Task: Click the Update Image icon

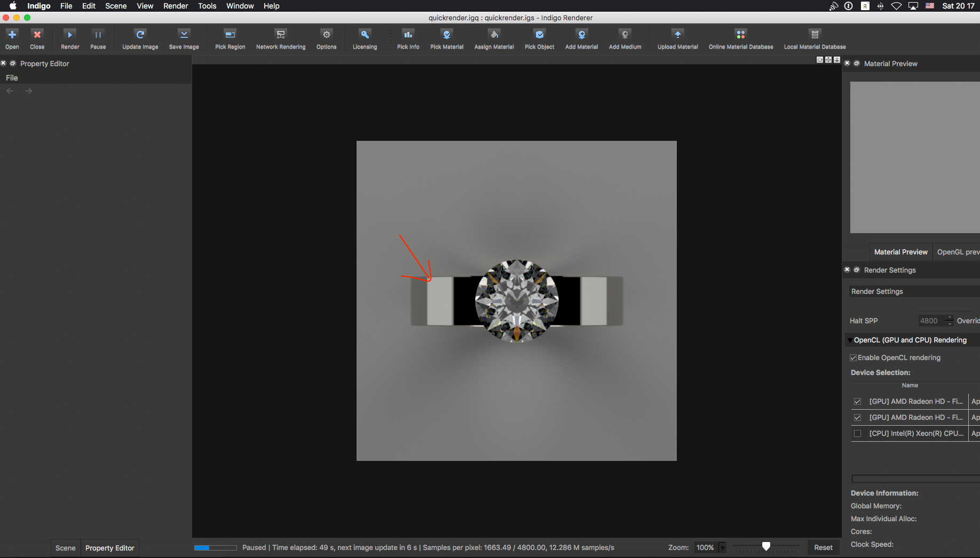Action: (140, 35)
